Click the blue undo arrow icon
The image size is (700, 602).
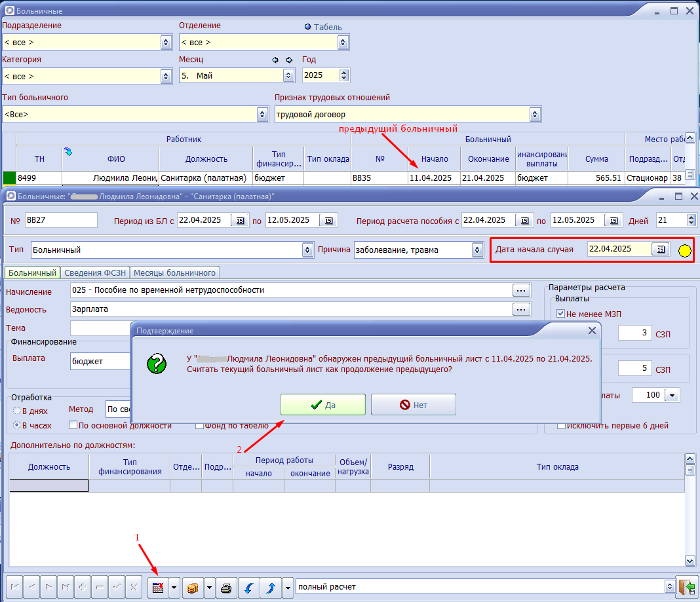click(249, 588)
